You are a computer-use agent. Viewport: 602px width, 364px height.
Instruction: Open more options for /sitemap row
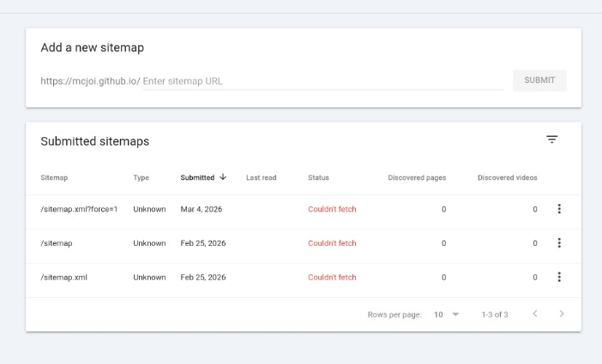pyautogui.click(x=559, y=243)
